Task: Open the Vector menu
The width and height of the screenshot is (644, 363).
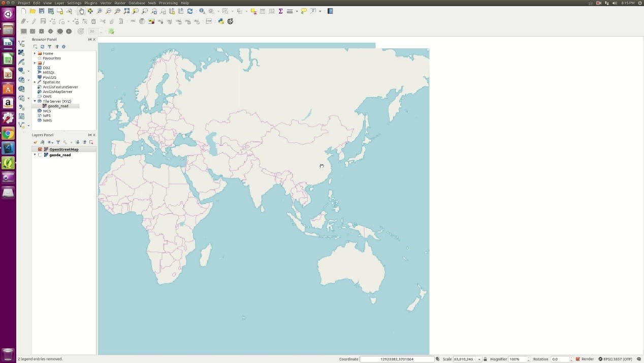Action: click(x=106, y=3)
